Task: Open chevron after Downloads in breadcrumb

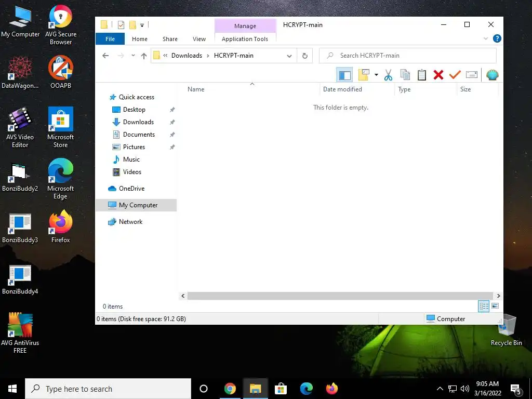Action: pos(208,56)
